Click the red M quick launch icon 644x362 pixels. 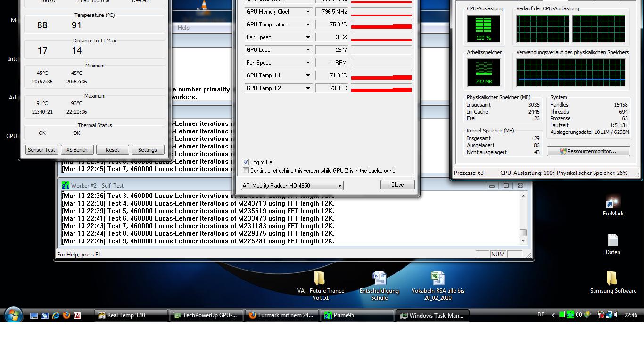pos(77,315)
